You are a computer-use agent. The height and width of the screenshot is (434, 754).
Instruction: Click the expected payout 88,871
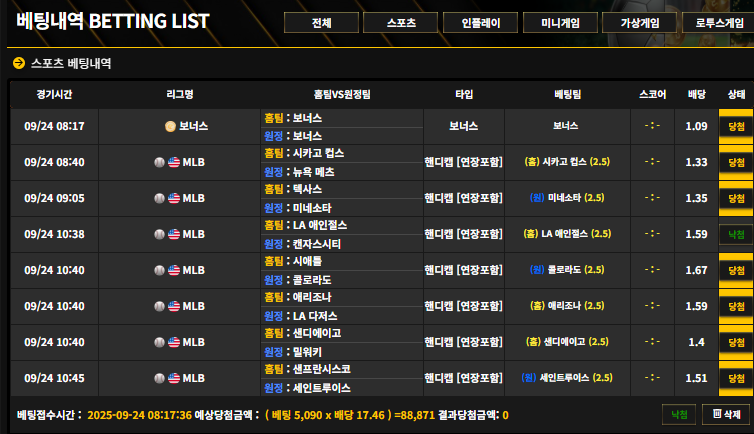[417, 415]
